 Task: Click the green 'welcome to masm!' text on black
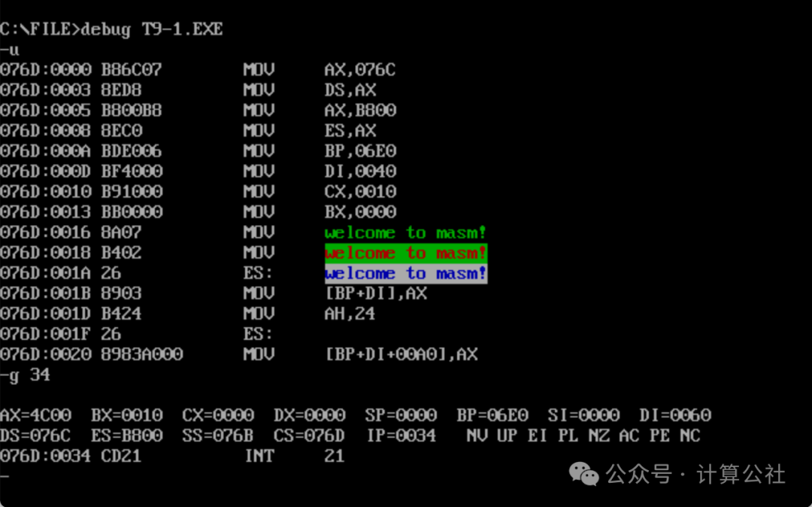[x=405, y=232]
